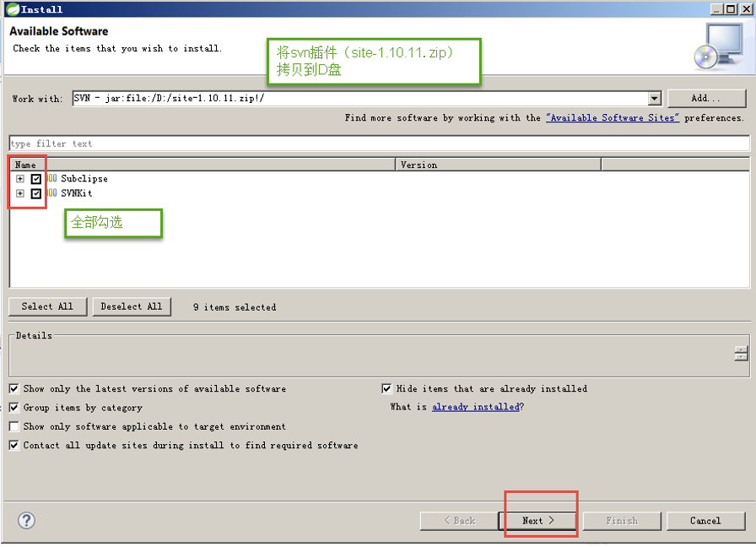This screenshot has width=756, height=547.
Task: Open Available Software Sites preferences link
Action: 613,117
